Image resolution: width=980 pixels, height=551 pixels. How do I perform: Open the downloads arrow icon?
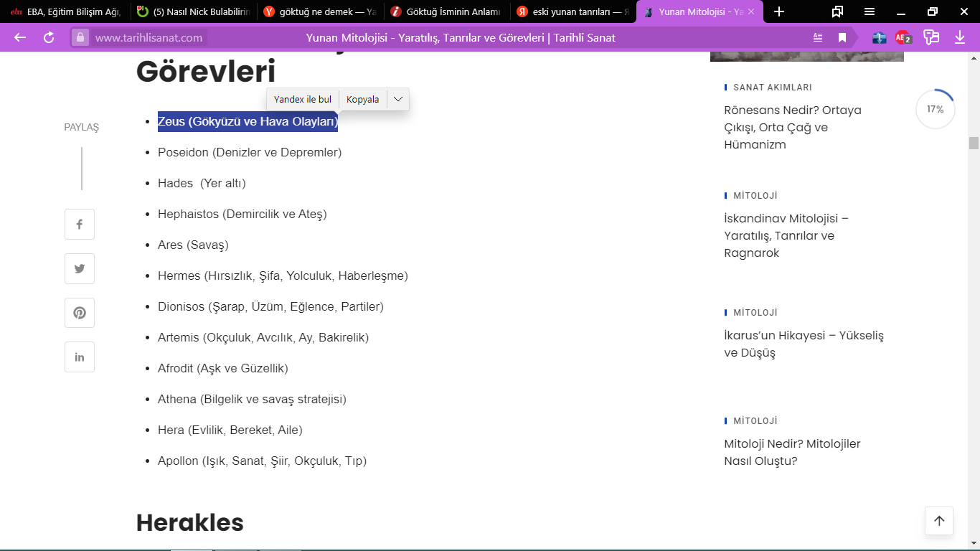click(960, 37)
